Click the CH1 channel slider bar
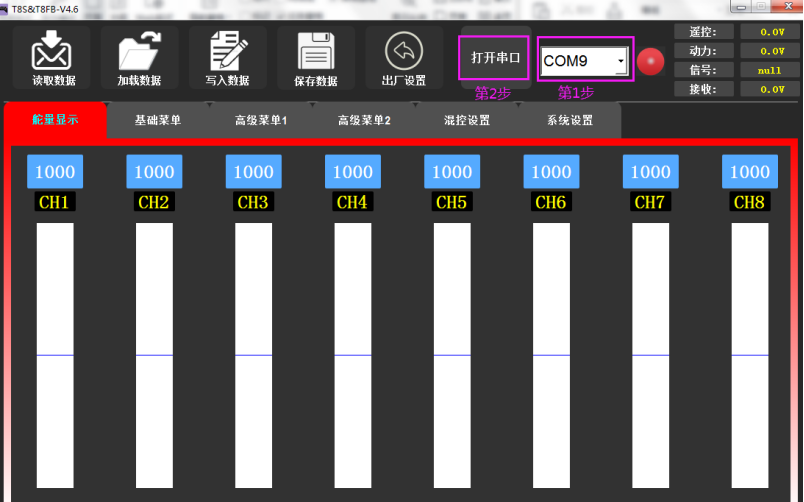This screenshot has width=804, height=502. coord(55,355)
